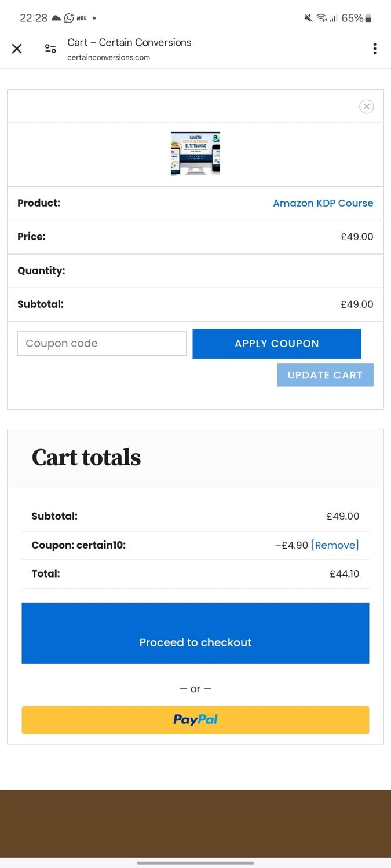Viewport: 391px width, 868px height.
Task: Remove the certain10 coupon
Action: point(335,545)
